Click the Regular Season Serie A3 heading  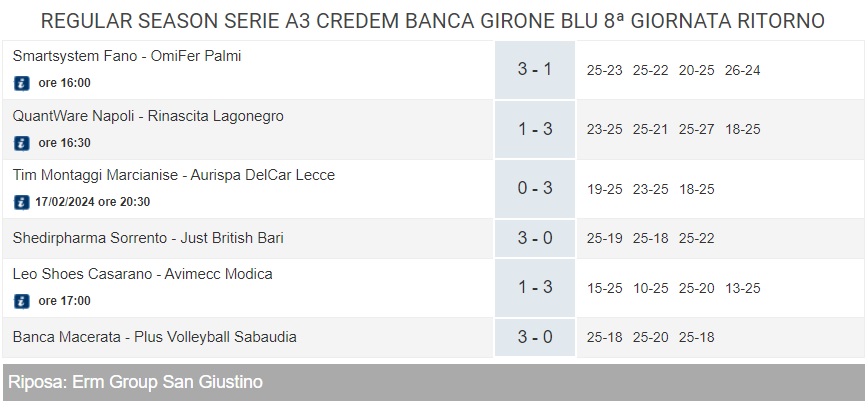coord(433,21)
